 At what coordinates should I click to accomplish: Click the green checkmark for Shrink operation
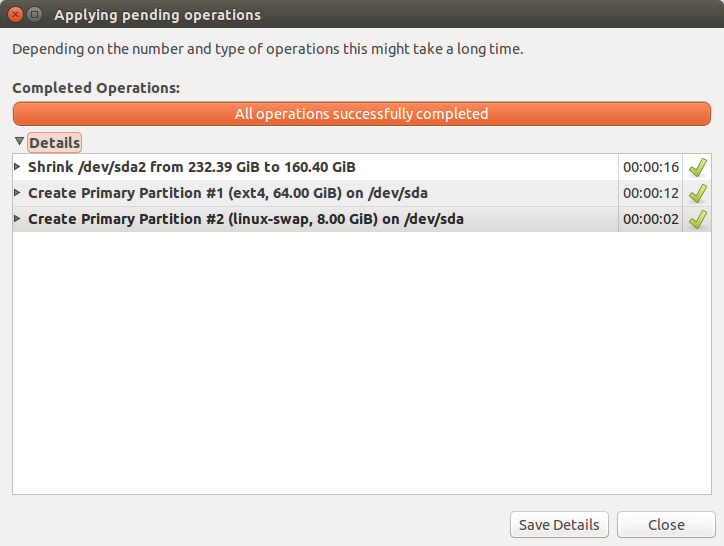[698, 167]
